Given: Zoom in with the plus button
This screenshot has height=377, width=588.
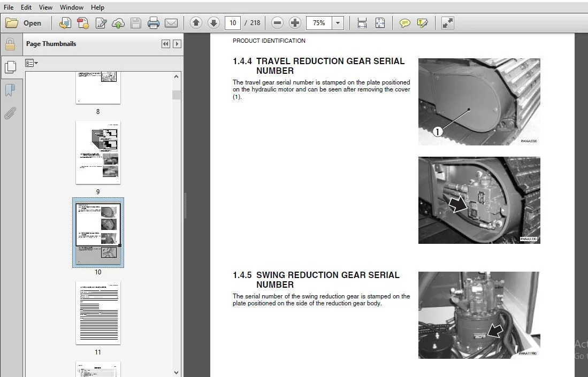Looking at the screenshot, I should click(x=295, y=23).
